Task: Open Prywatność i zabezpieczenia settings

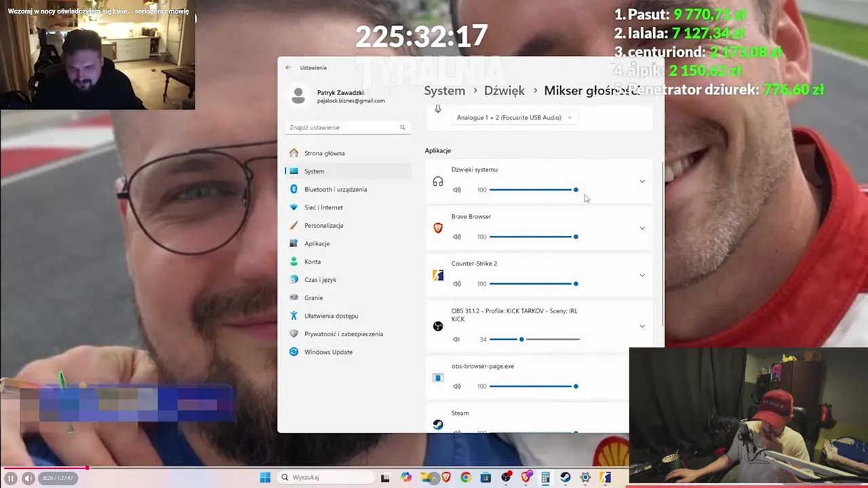Action: (x=347, y=334)
